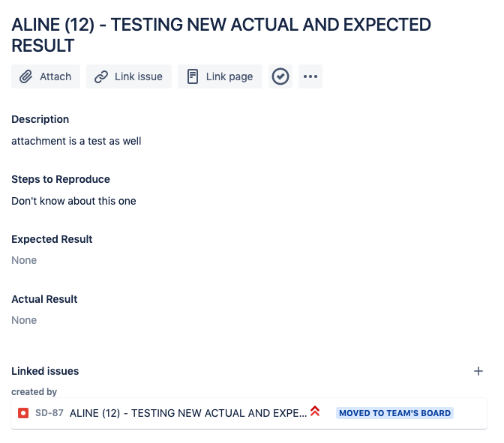Add a linked issue with plus icon

point(478,371)
